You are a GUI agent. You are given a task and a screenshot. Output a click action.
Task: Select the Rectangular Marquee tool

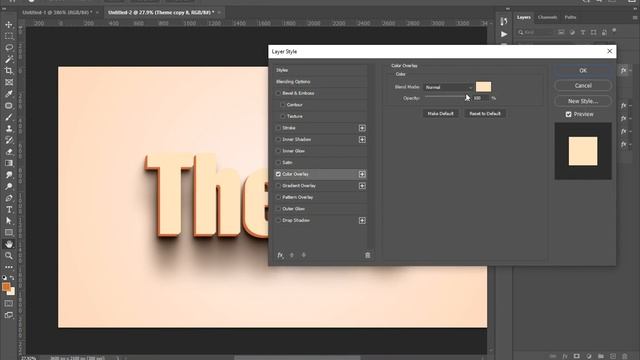pyautogui.click(x=9, y=36)
